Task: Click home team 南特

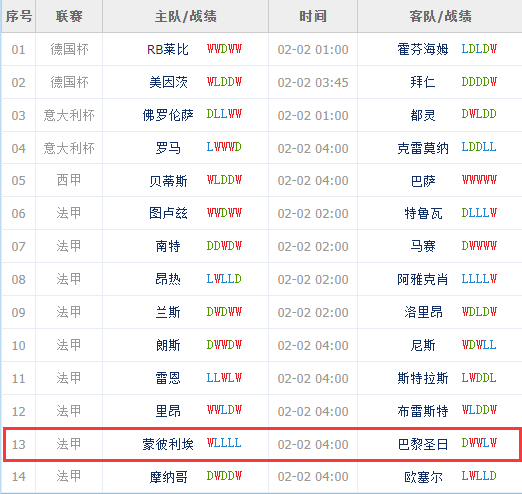Action: (168, 246)
